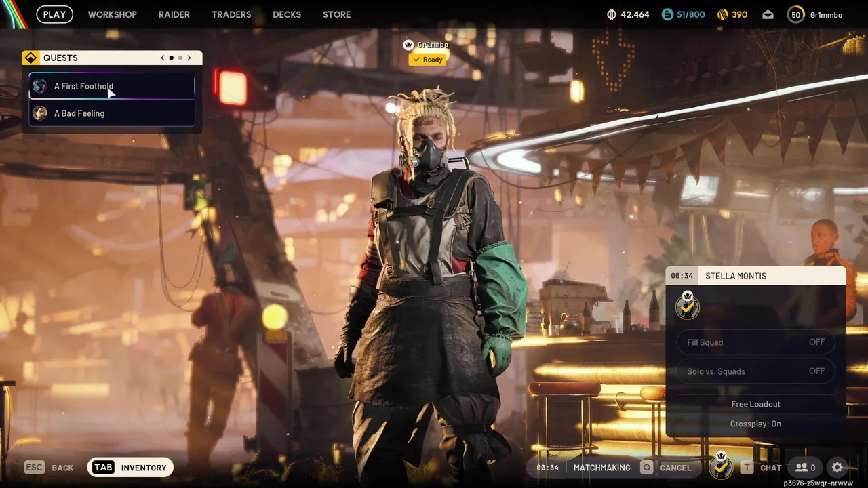Screen dimensions: 868x488
Task: Click the BACK label
Action: 62,468
